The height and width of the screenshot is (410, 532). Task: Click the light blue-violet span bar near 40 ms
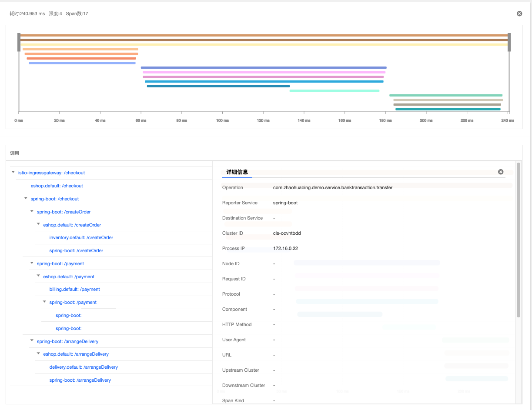82,63
